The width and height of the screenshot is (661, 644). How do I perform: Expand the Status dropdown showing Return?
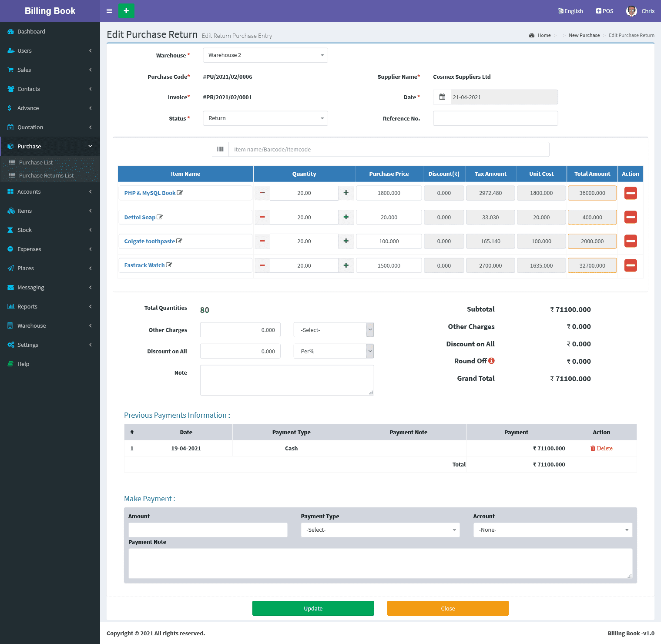point(265,118)
